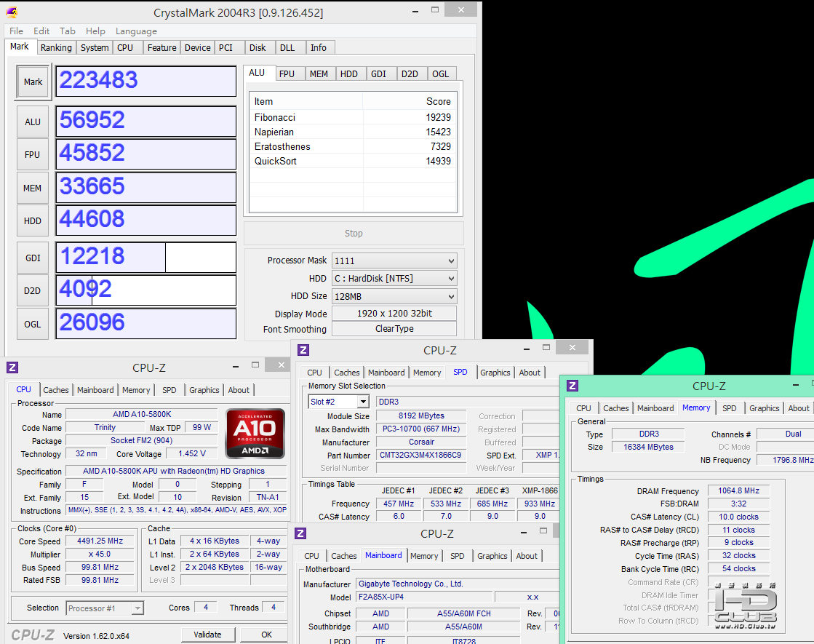Open the Language menu
Viewport: 814px width, 644px height.
[136, 31]
